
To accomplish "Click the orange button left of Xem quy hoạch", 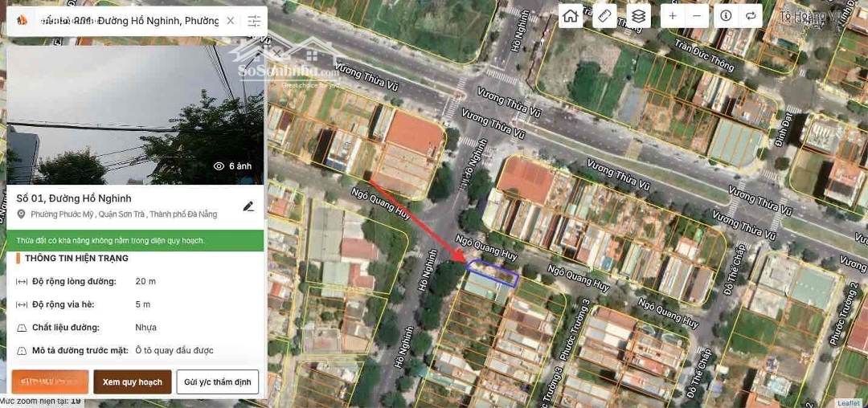I will 50,382.
